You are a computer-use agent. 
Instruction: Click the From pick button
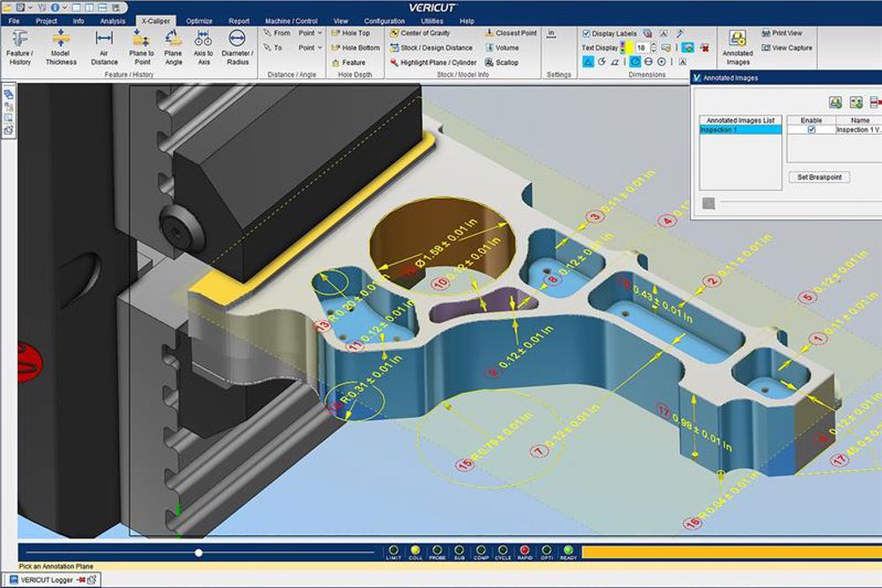(276, 33)
